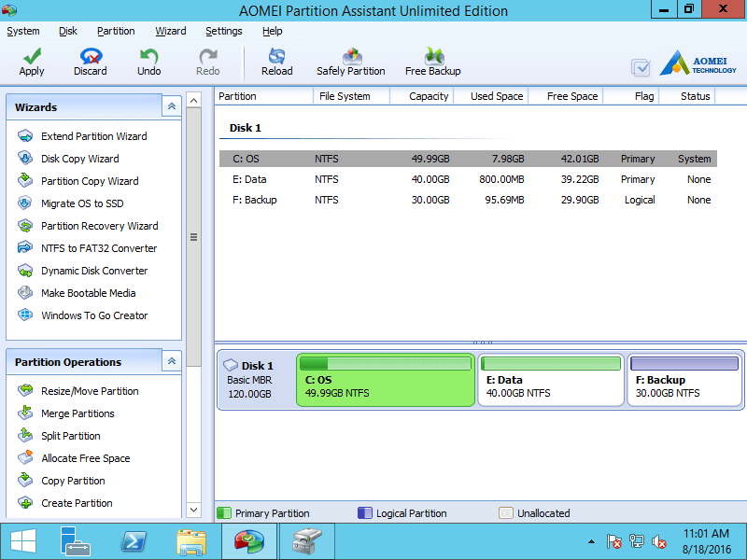
Task: Open PowerShell from the taskbar
Action: coord(134,541)
